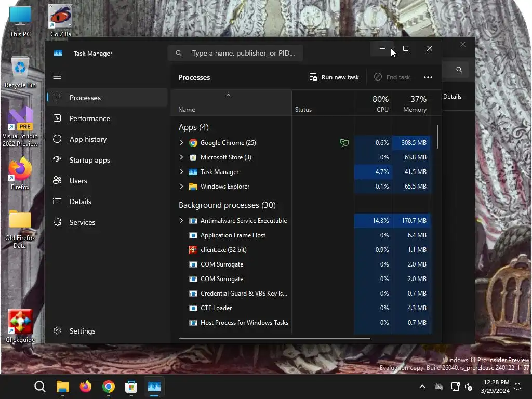Click the sort chevron above the Name column

click(229, 96)
